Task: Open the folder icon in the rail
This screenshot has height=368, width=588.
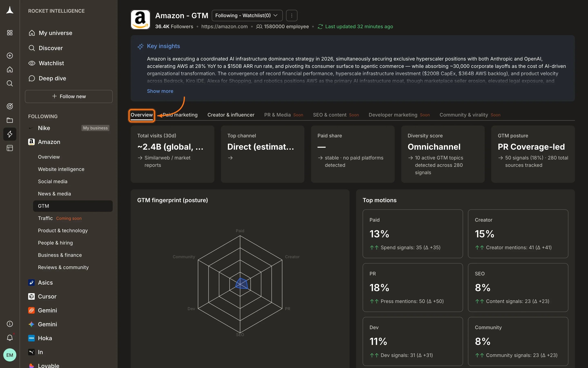Action: (x=10, y=120)
